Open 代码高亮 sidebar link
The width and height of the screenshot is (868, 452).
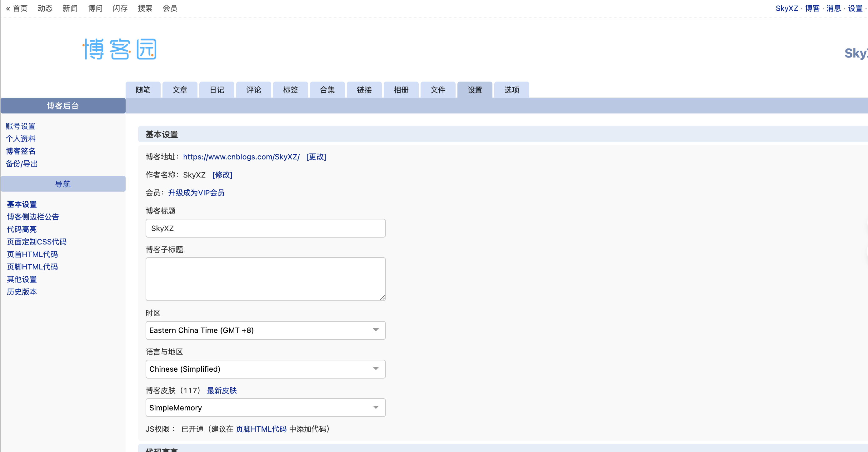[x=22, y=229]
